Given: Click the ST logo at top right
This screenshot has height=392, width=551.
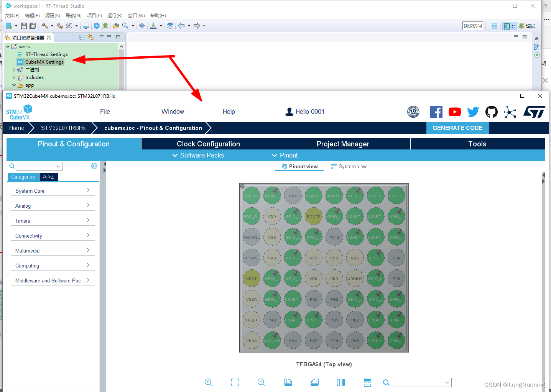Looking at the screenshot, I should pos(534,112).
